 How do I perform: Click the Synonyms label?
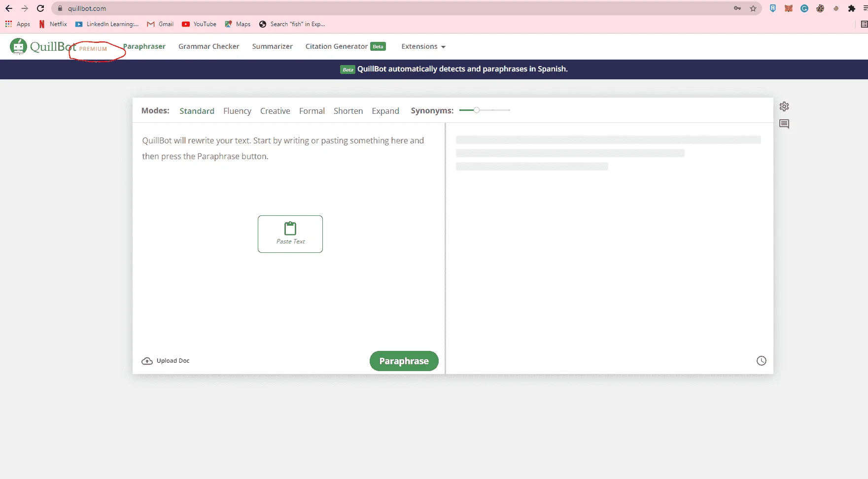pos(432,110)
